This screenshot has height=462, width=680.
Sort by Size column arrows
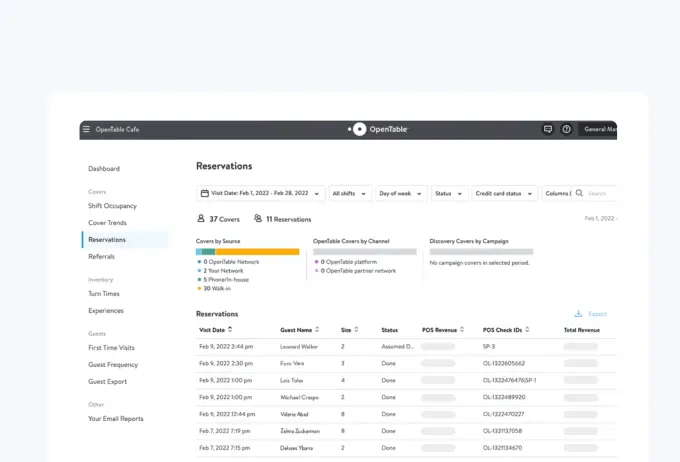pos(356,330)
